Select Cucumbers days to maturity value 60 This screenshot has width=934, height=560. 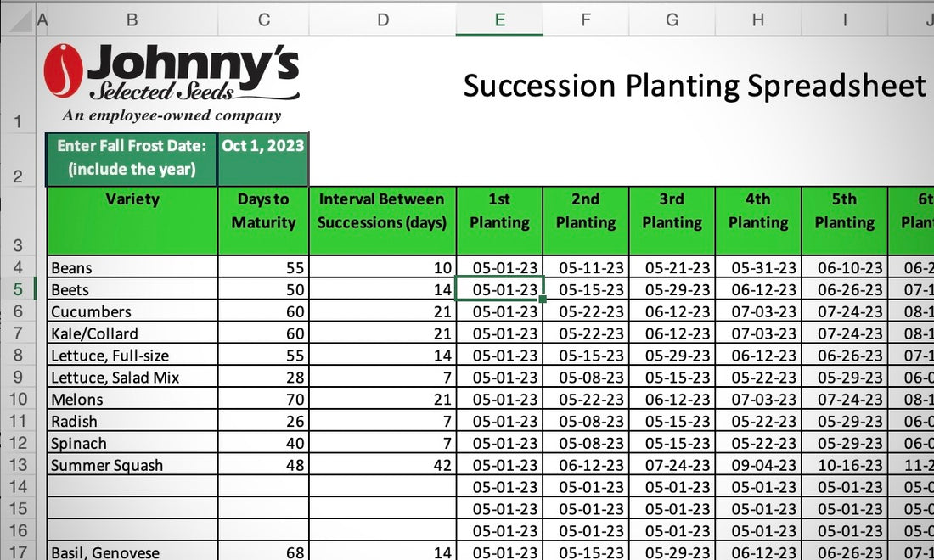click(263, 311)
